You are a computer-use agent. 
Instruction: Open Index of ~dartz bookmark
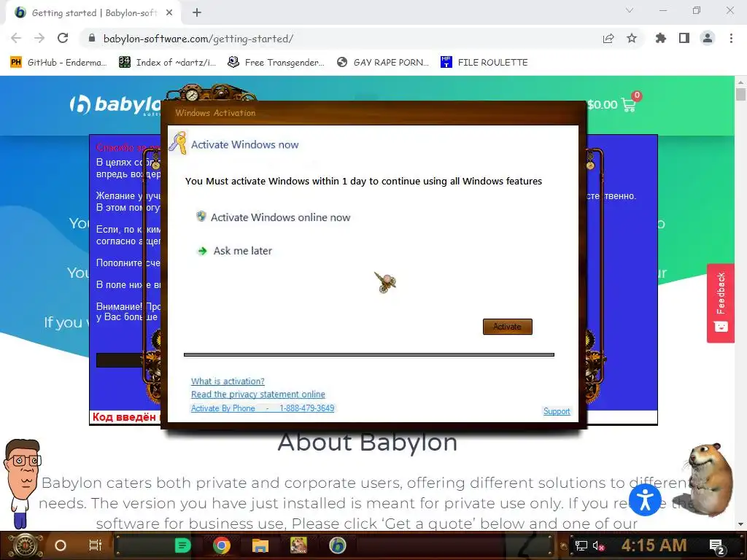[x=167, y=63]
